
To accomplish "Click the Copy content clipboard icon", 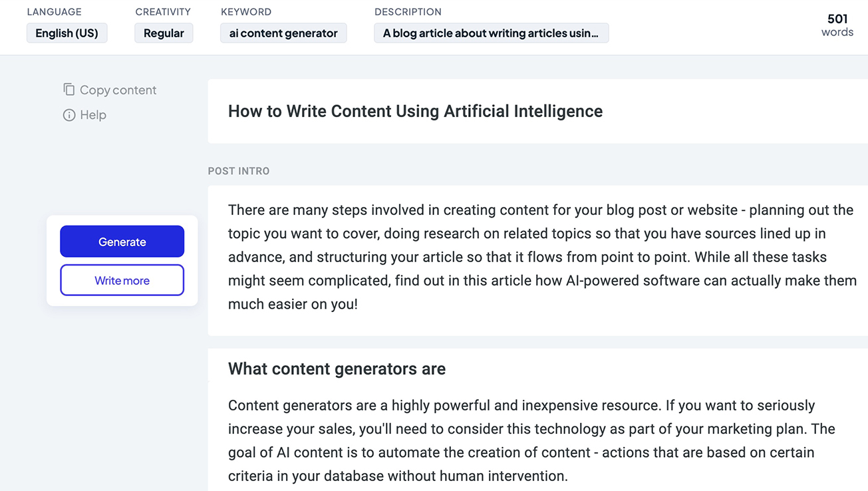I will [69, 88].
